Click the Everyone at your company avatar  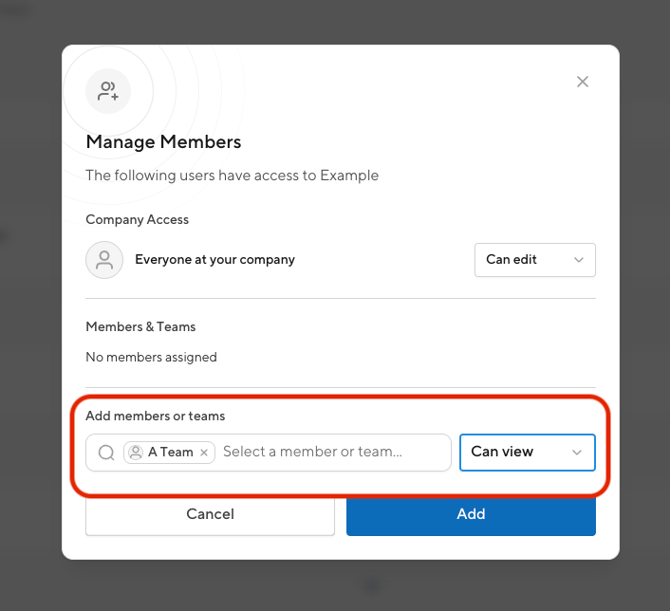[104, 260]
